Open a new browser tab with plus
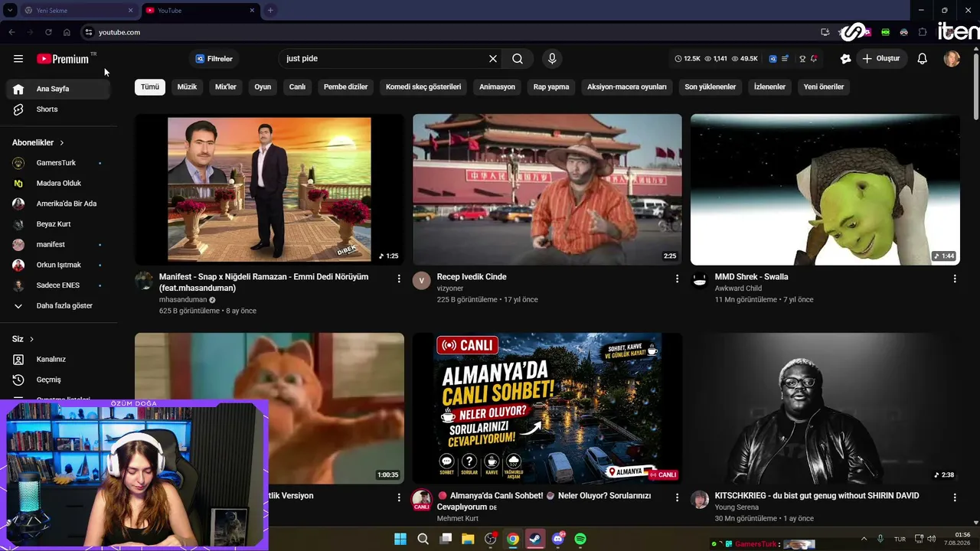 pos(270,11)
